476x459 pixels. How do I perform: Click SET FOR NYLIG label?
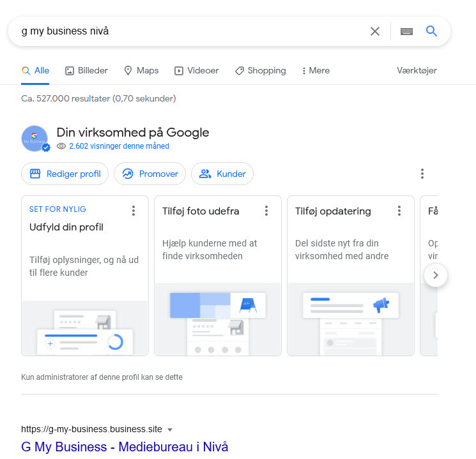coord(58,209)
